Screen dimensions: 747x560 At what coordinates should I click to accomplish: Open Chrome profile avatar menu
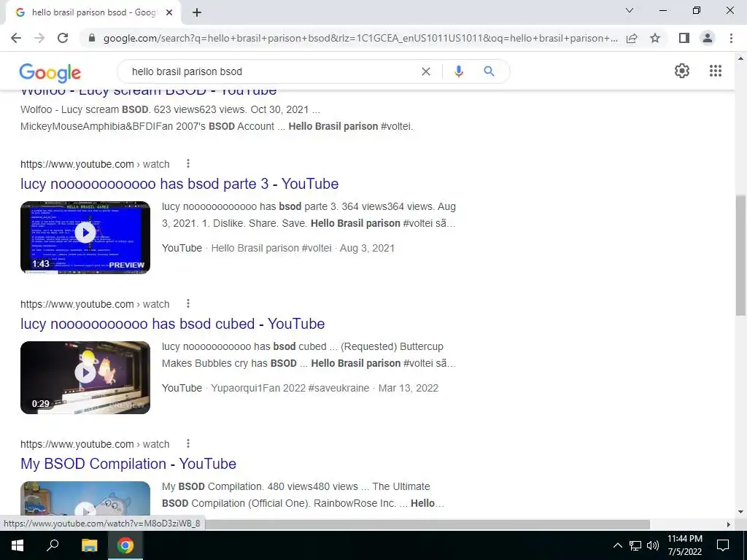(x=708, y=38)
